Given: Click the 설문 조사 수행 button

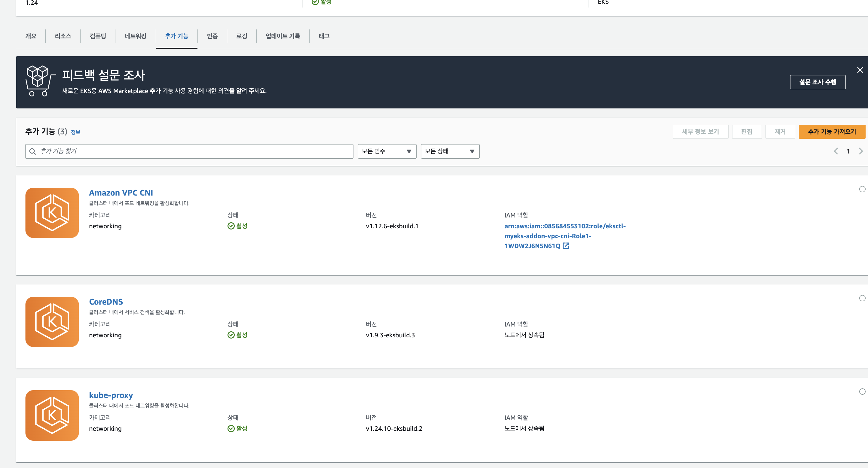Looking at the screenshot, I should pos(817,82).
